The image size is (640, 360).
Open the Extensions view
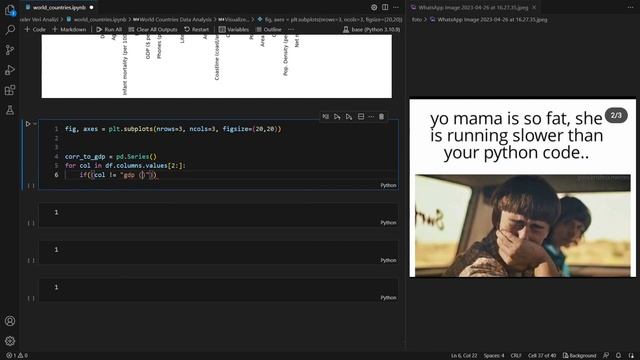click(10, 90)
